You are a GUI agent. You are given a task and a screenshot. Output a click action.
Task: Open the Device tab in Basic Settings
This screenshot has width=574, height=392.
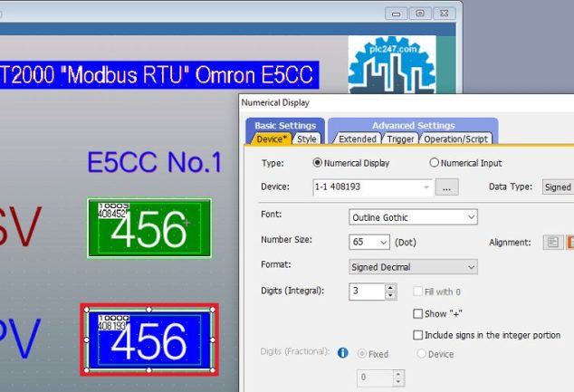272,139
